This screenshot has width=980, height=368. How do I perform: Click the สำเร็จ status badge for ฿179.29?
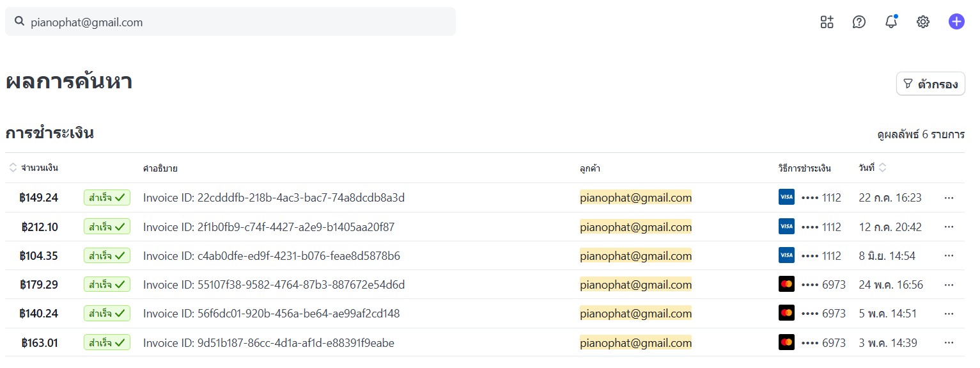coord(107,285)
